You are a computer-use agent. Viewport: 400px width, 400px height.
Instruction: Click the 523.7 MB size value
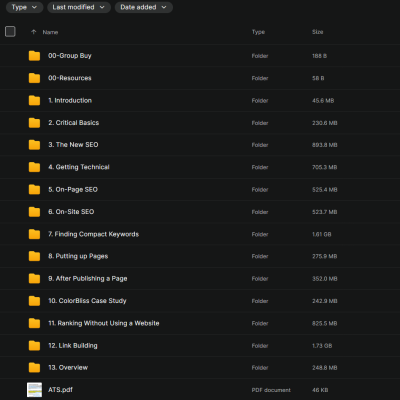point(324,212)
